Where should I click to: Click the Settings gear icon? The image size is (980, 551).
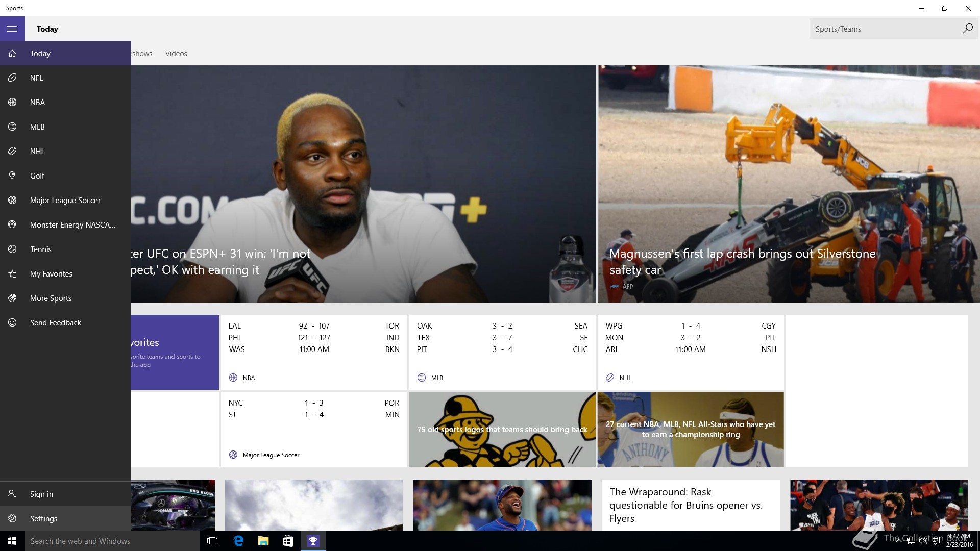click(12, 519)
